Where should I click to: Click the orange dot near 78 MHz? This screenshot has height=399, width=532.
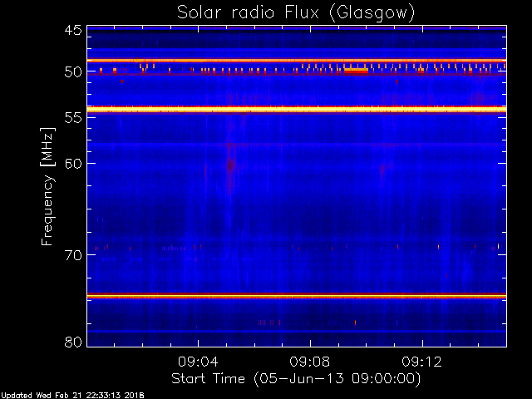click(x=355, y=323)
